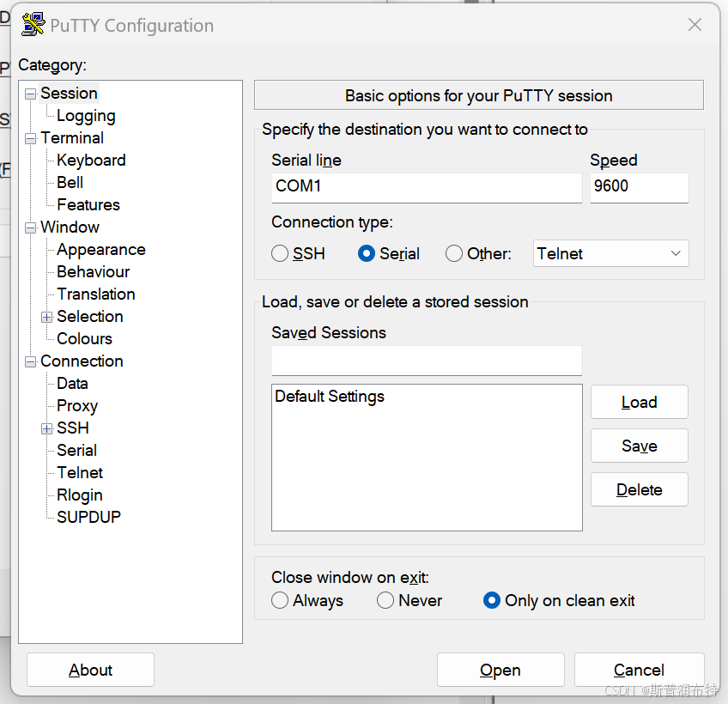The height and width of the screenshot is (704, 728).
Task: Select Default Settings in sessions list
Action: click(x=330, y=396)
